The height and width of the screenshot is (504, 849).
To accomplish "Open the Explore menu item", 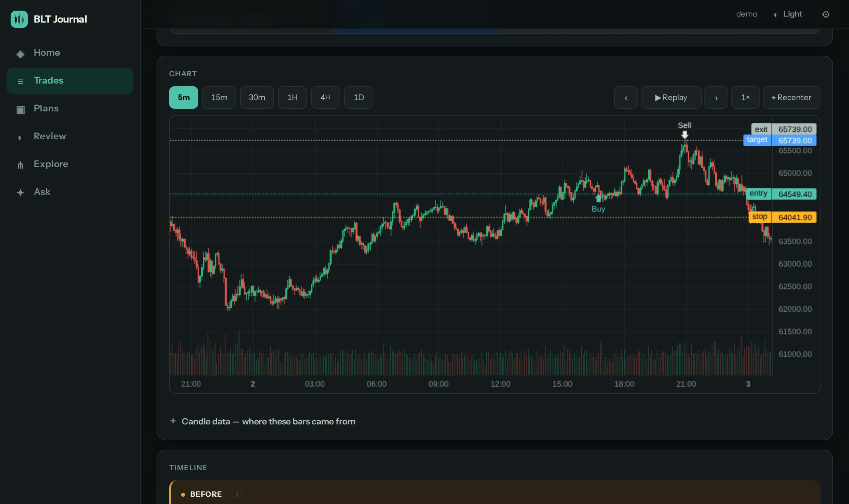I will click(x=70, y=164).
